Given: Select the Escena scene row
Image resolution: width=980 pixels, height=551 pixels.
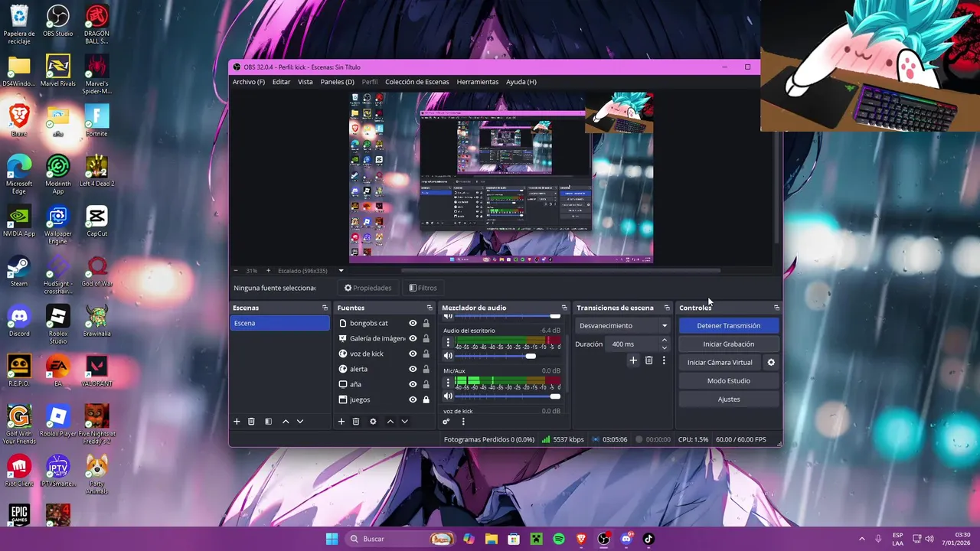Looking at the screenshot, I should coord(279,323).
